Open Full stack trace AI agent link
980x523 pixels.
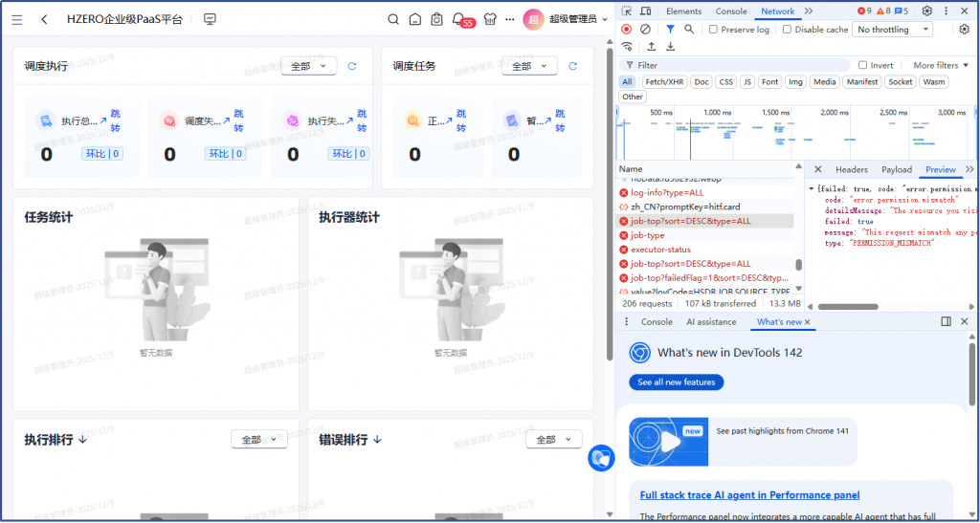click(749, 495)
